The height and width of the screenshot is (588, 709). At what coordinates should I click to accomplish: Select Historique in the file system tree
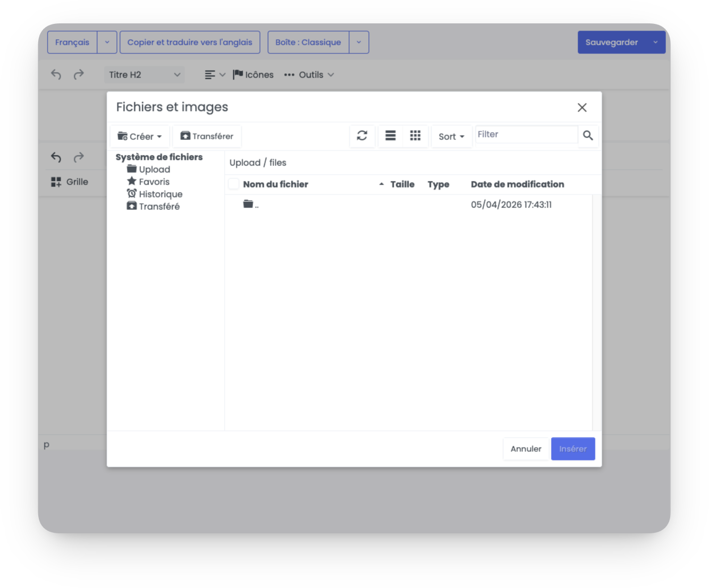click(155, 194)
